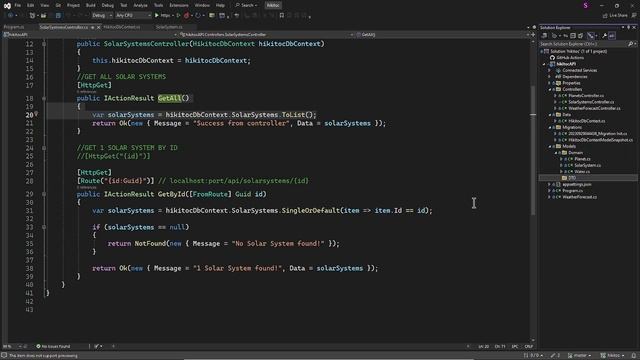
Task: Click the Save file toolbar icon
Action: point(58,16)
